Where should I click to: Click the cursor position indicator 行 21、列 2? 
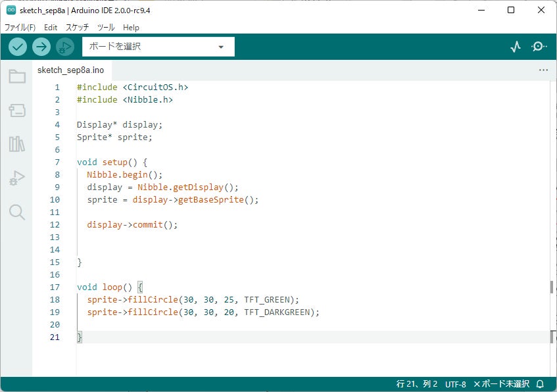pyautogui.click(x=417, y=384)
